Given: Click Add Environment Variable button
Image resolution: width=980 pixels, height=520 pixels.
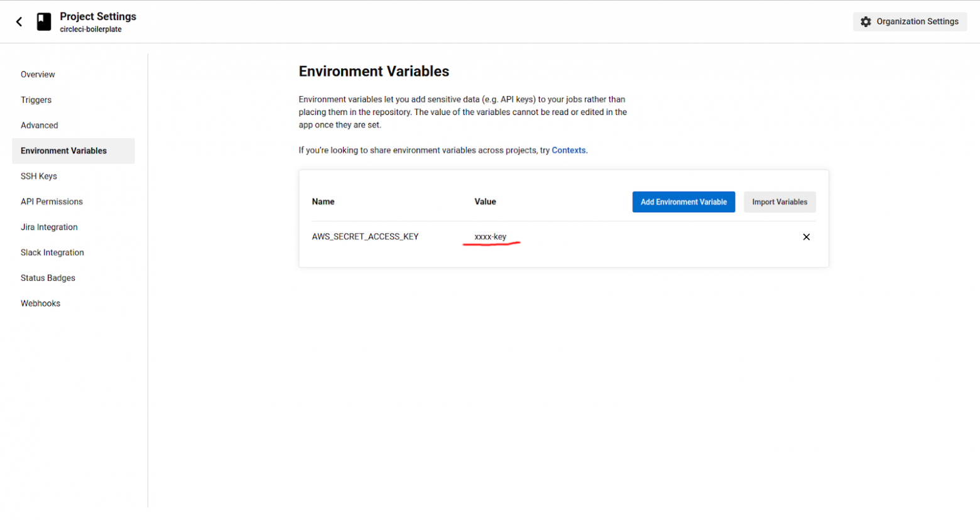Looking at the screenshot, I should click(x=683, y=202).
